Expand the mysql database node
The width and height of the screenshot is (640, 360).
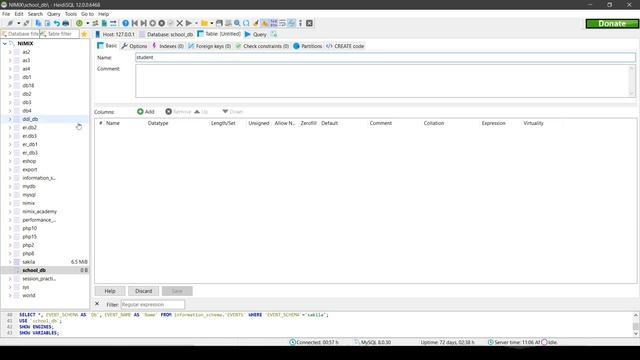point(10,195)
